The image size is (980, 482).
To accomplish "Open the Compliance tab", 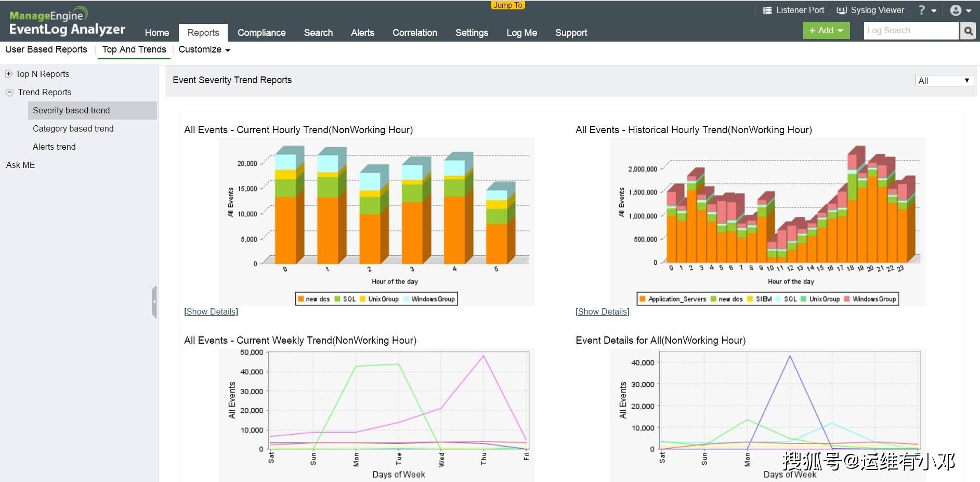I will (262, 33).
